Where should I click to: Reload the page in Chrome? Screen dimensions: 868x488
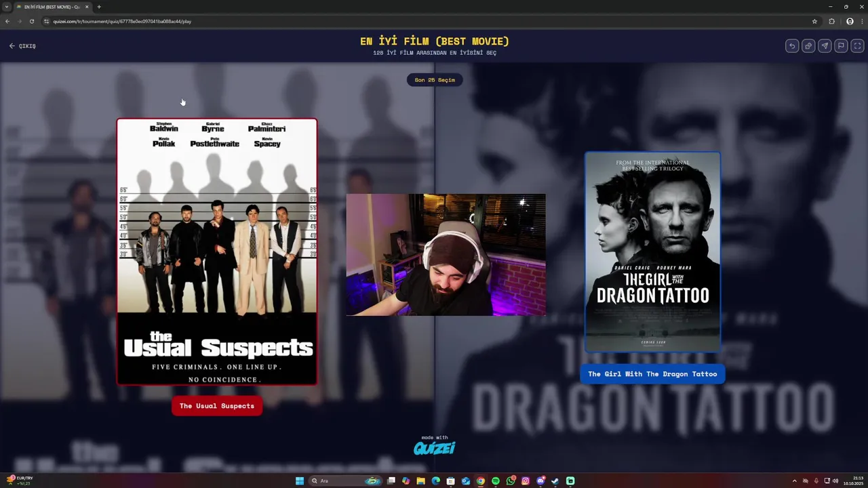(32, 21)
